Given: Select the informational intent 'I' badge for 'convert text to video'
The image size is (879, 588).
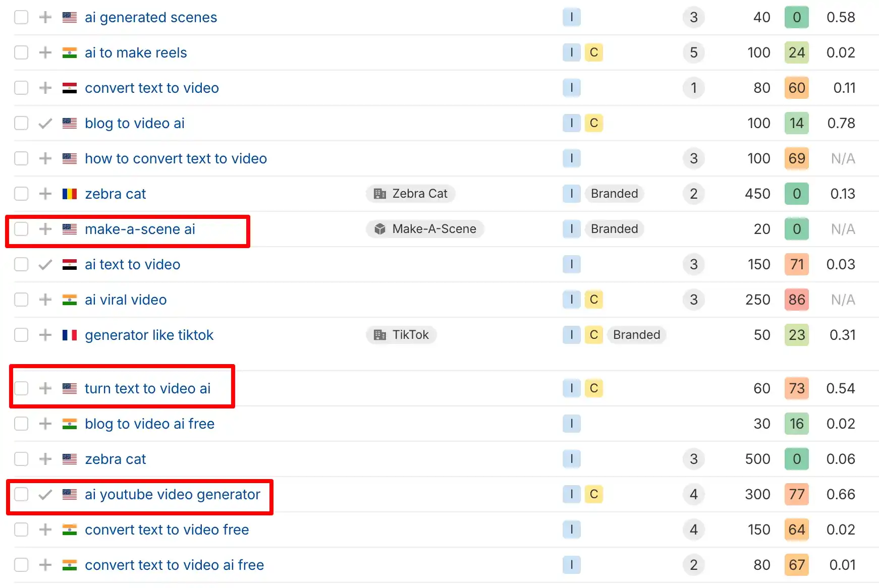Looking at the screenshot, I should pyautogui.click(x=571, y=88).
